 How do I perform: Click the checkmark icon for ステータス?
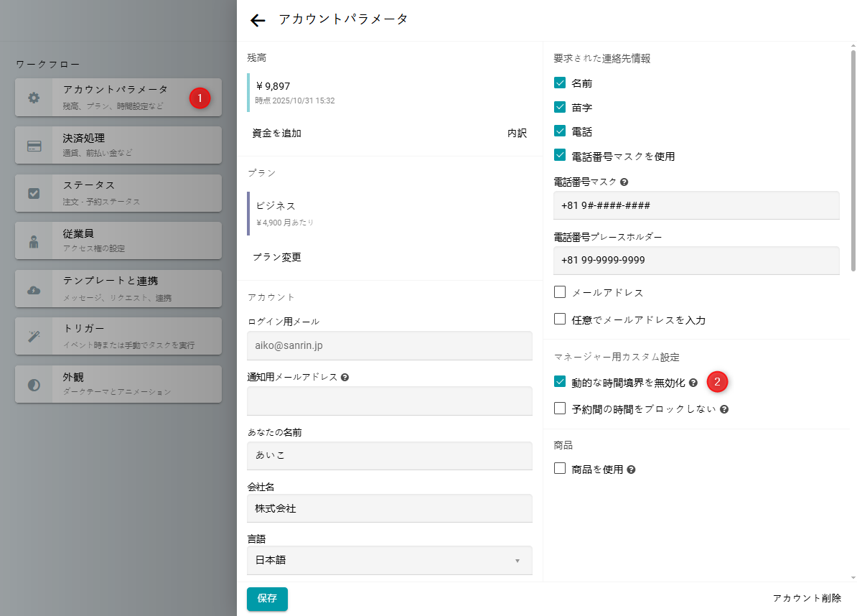(34, 193)
